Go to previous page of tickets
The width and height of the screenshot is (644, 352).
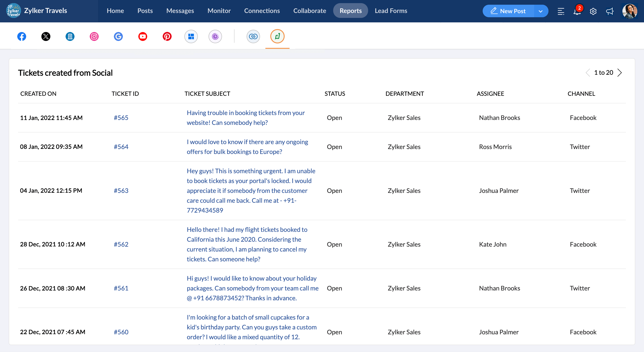tap(588, 73)
